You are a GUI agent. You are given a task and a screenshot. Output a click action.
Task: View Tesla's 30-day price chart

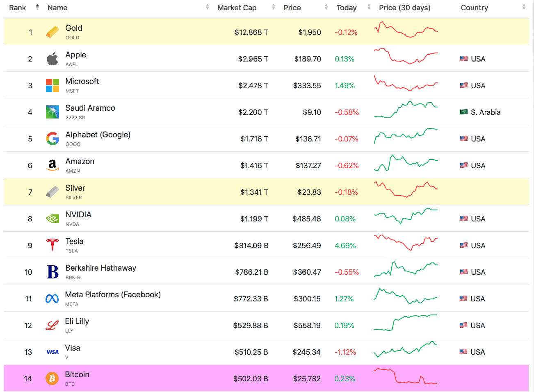[406, 243]
